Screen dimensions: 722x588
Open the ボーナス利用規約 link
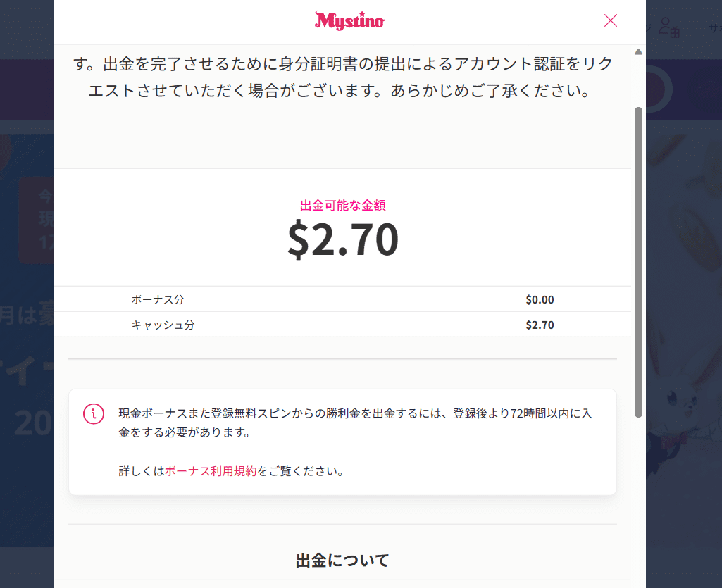tap(211, 471)
